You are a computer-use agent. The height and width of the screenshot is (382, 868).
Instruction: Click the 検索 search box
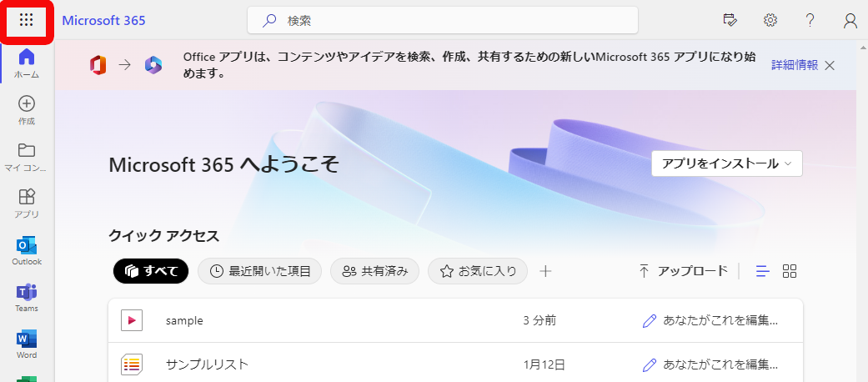point(442,20)
